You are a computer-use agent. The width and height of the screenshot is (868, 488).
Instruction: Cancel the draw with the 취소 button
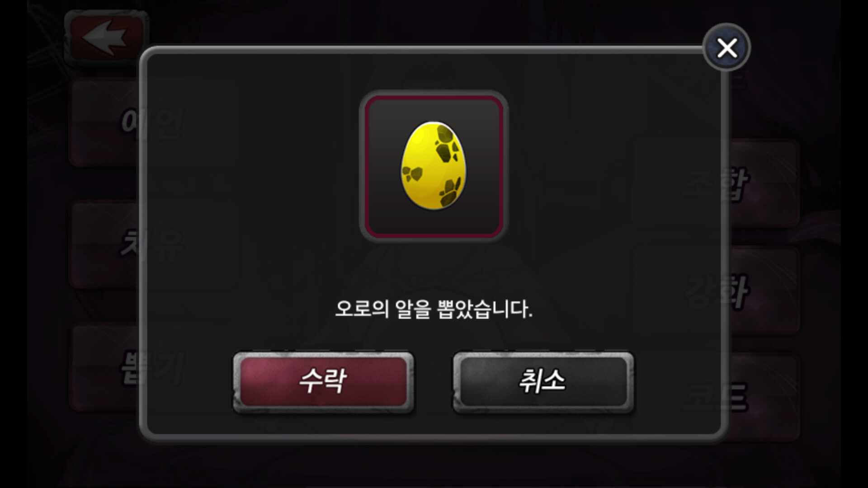click(x=543, y=381)
